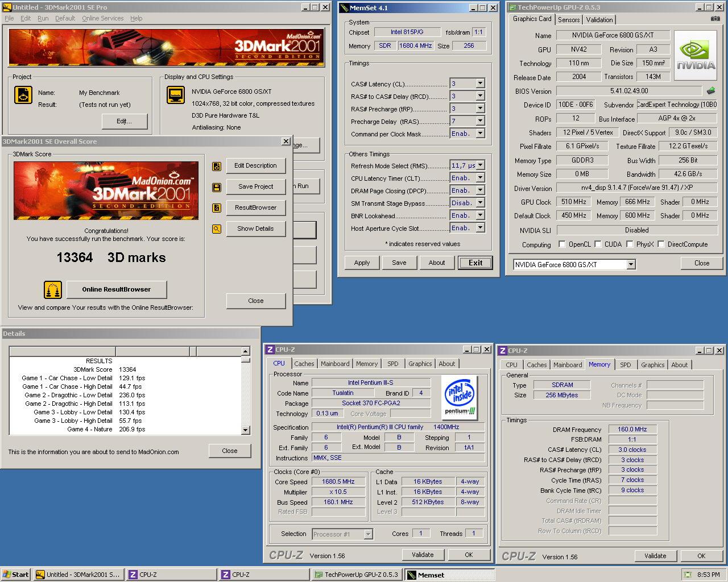Open the Host Aperture Cycle Slot dropdown
The height and width of the screenshot is (582, 728).
[x=480, y=228]
